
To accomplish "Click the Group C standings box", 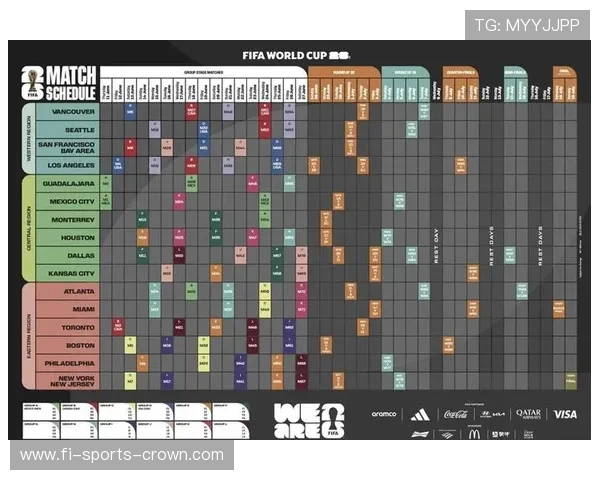I will (x=117, y=411).
